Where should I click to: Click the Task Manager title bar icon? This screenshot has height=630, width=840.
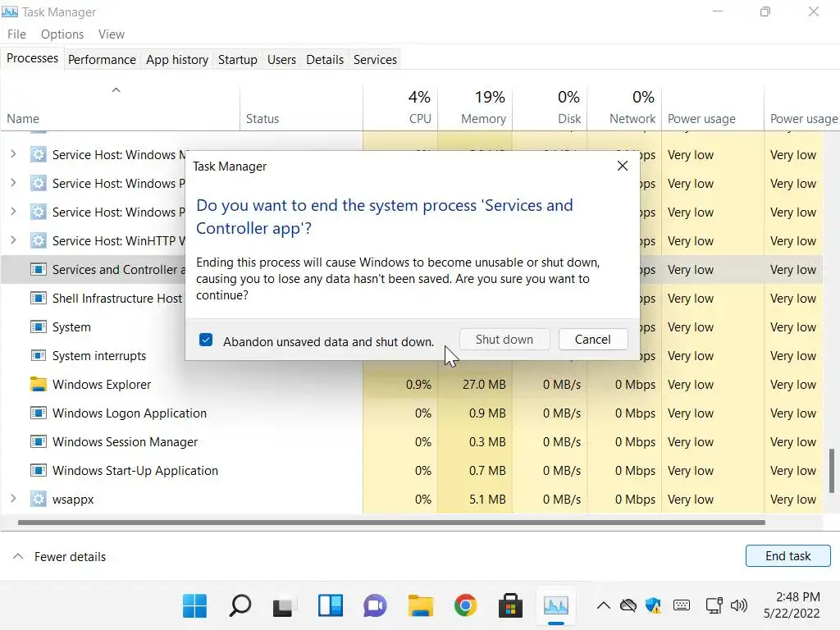click(10, 11)
